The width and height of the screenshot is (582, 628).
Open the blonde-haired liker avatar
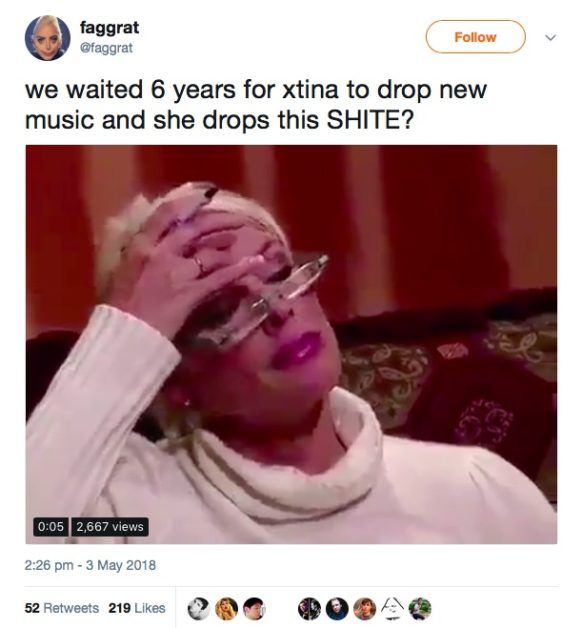(226, 608)
